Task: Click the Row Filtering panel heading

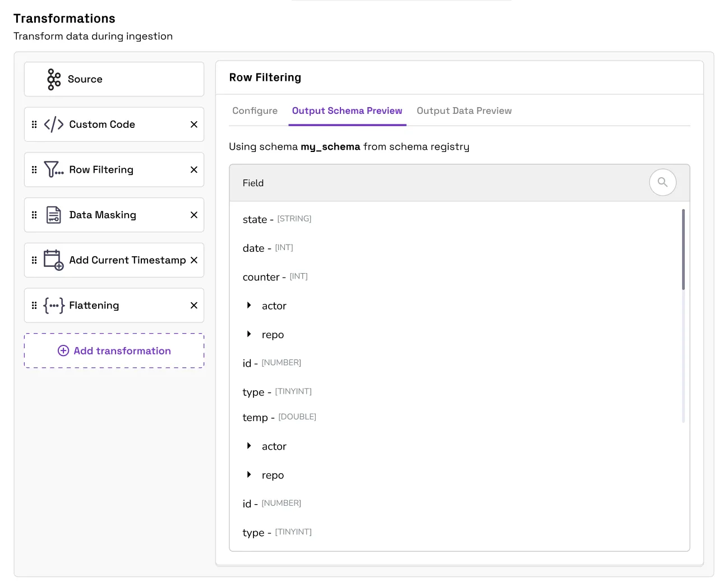Action: [x=265, y=77]
